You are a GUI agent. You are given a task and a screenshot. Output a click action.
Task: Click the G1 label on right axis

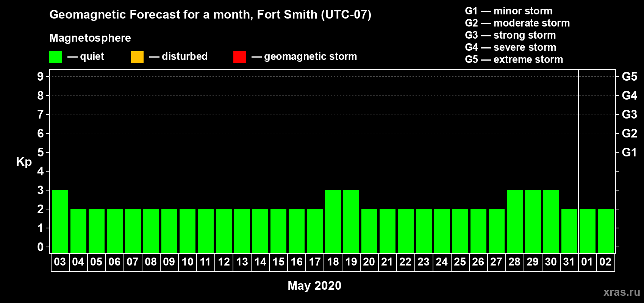630,152
